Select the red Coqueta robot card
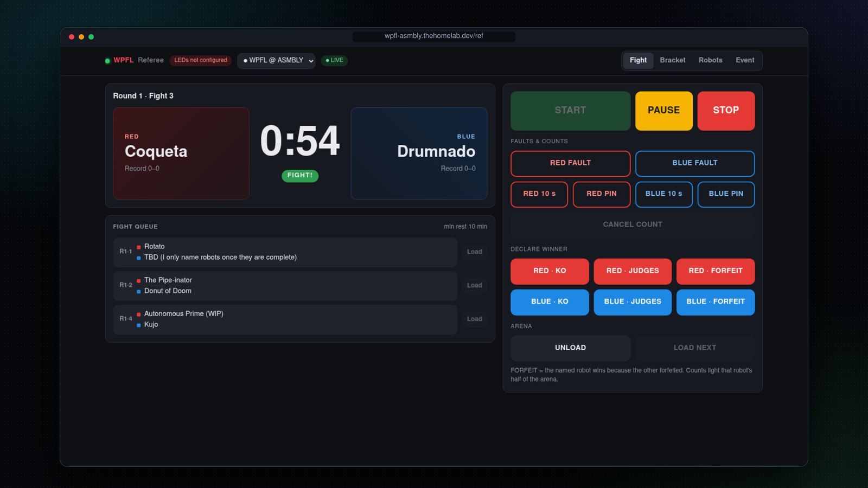This screenshot has height=488, width=868. pos(181,153)
